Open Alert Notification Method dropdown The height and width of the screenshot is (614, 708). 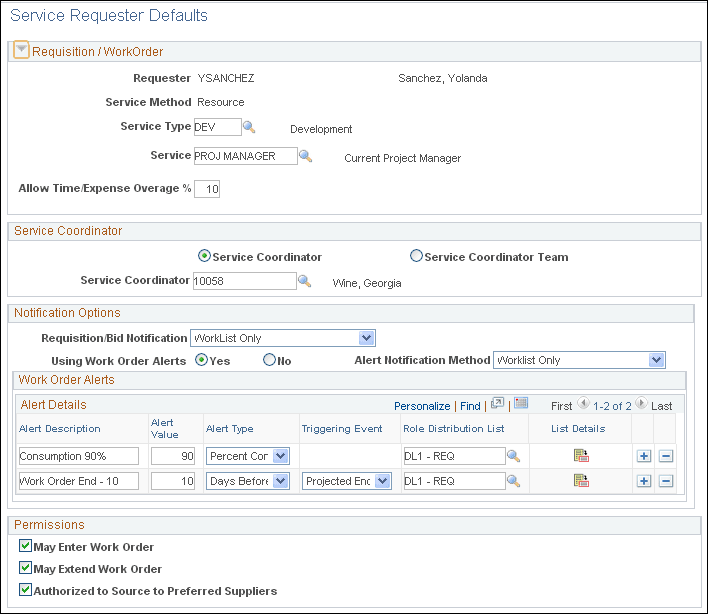pos(579,360)
